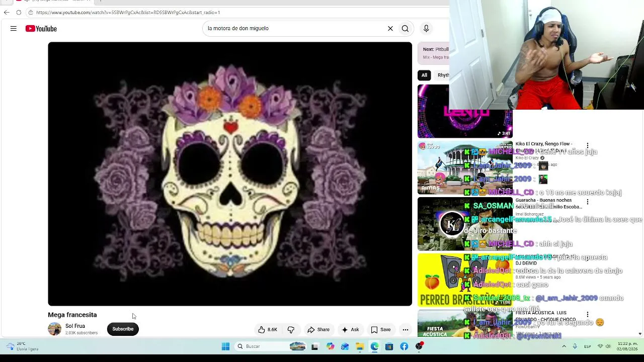Open the LENTO 3:41 video thumbnail
This screenshot has width=644, height=362.
(465, 111)
